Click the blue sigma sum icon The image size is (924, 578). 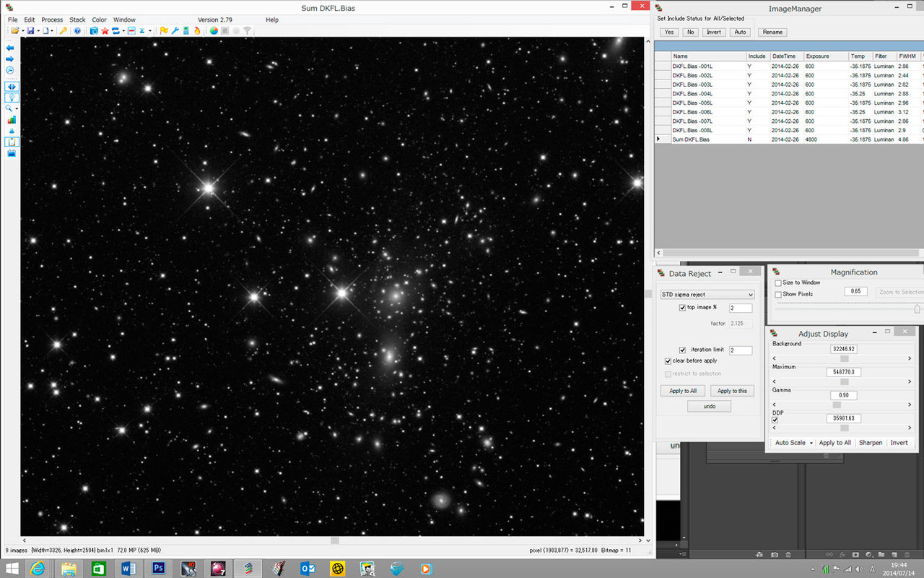click(x=142, y=30)
